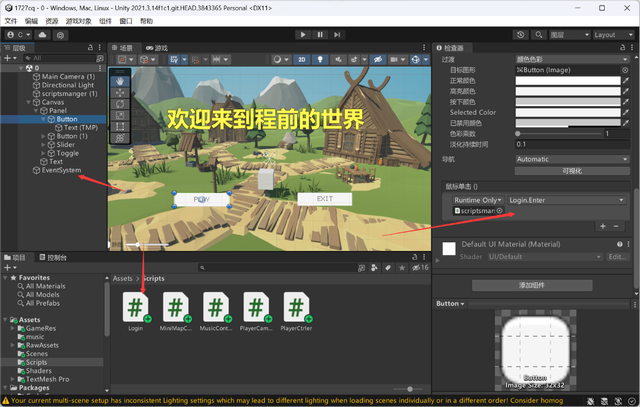Screen dimensions: 640x407
Task: Click the Selected Color swatch
Action: 568,112
